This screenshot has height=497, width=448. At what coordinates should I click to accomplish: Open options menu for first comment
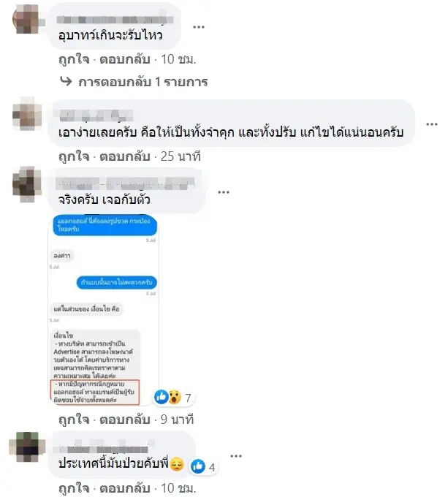198,27
